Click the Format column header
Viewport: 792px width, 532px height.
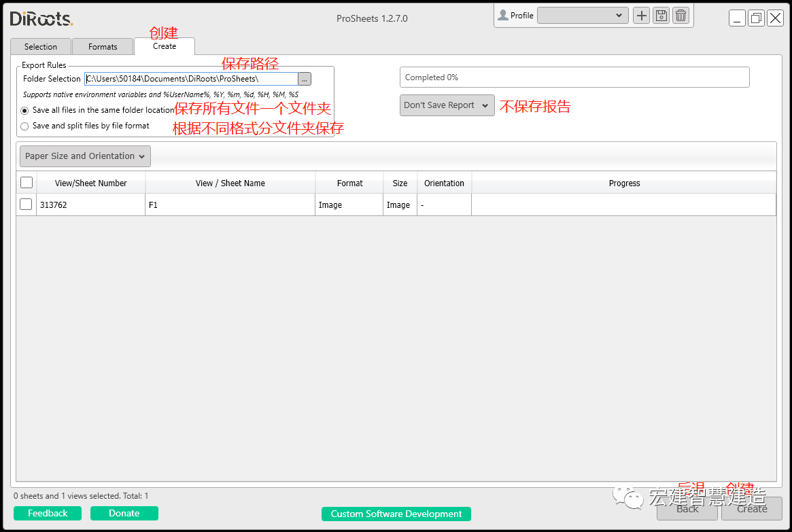tap(349, 183)
